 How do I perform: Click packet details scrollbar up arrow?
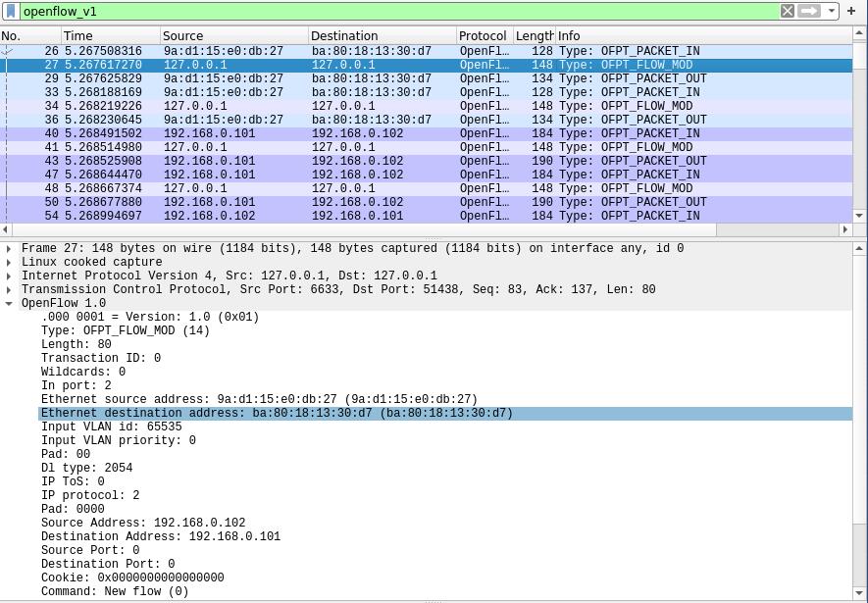(859, 248)
